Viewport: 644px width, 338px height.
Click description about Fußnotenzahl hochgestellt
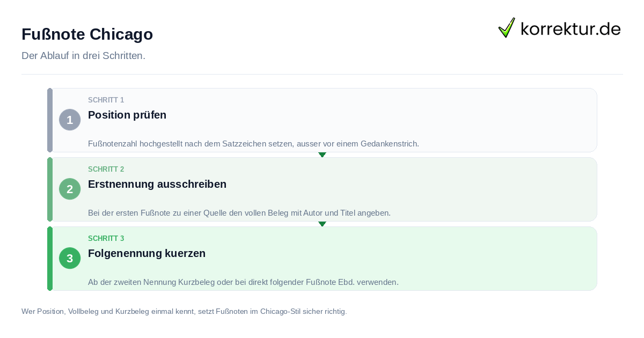[253, 144]
